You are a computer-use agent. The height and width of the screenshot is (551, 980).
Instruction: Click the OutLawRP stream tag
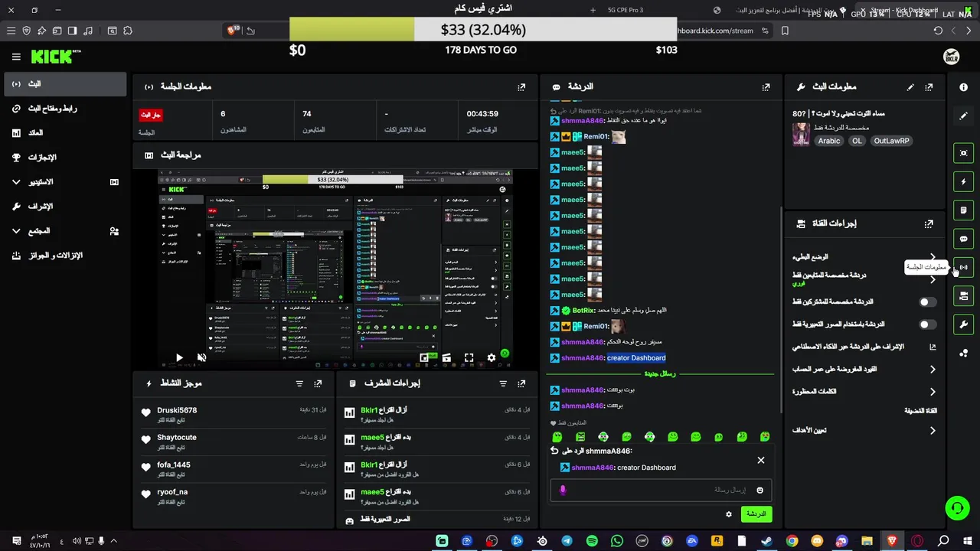pyautogui.click(x=892, y=141)
